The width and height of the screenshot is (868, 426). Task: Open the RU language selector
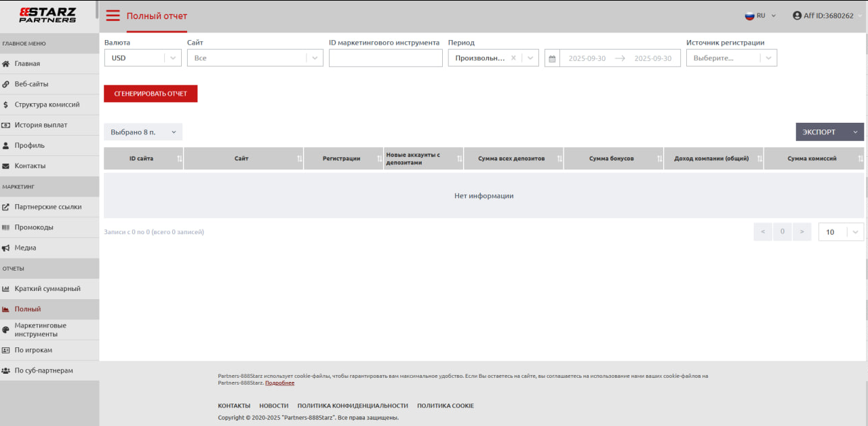click(x=760, y=16)
